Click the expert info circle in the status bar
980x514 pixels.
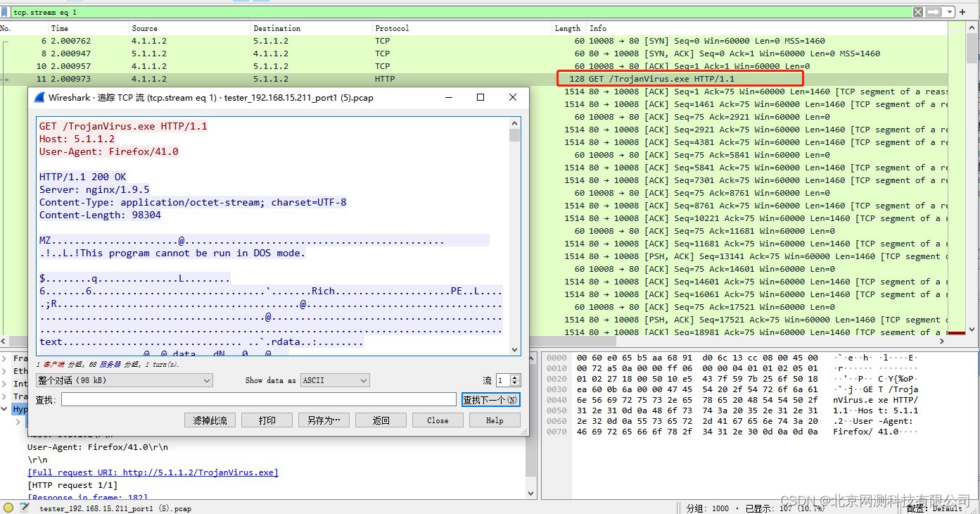click(x=8, y=508)
